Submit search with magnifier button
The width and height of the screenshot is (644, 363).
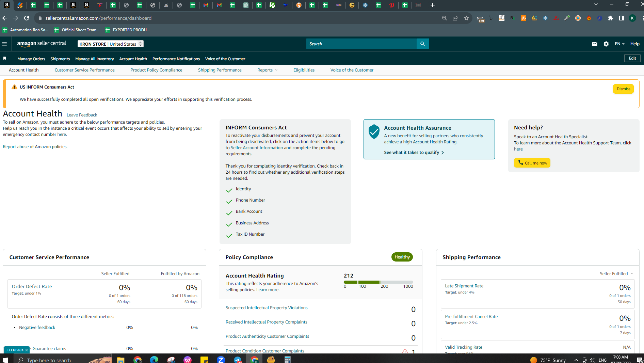coord(422,44)
